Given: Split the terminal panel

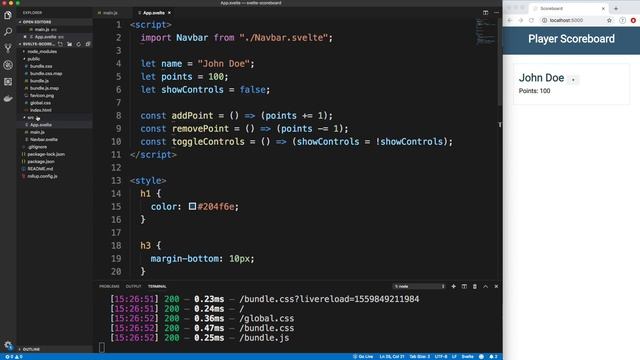Looking at the screenshot, I should [464, 287].
